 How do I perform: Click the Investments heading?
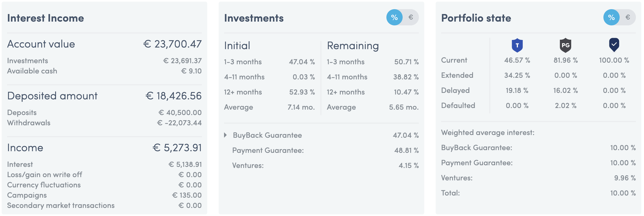pos(254,18)
